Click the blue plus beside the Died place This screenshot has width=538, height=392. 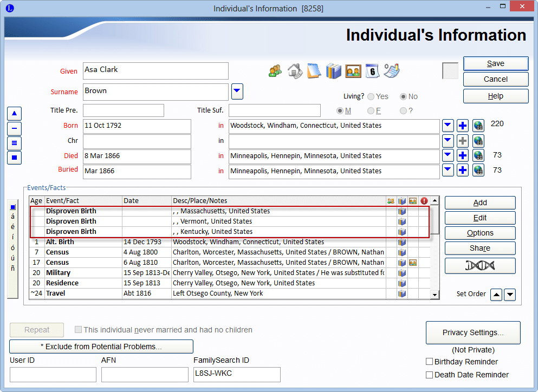pyautogui.click(x=463, y=155)
